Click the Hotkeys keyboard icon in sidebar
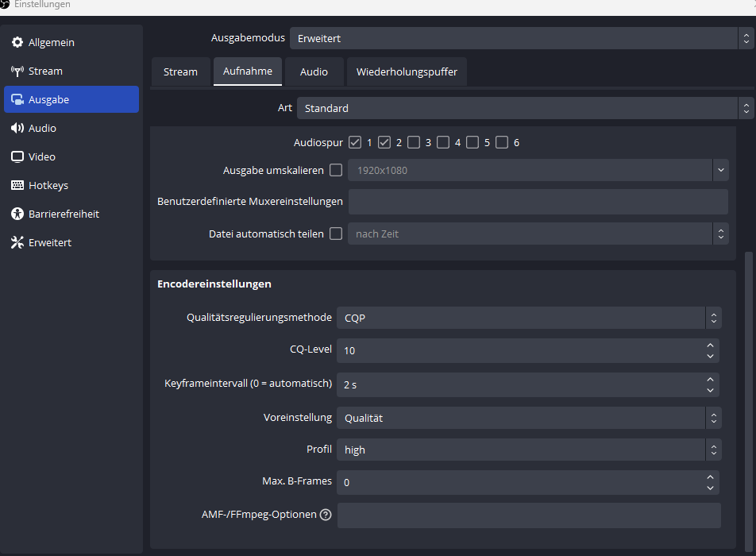This screenshot has height=556, width=756. pyautogui.click(x=17, y=185)
